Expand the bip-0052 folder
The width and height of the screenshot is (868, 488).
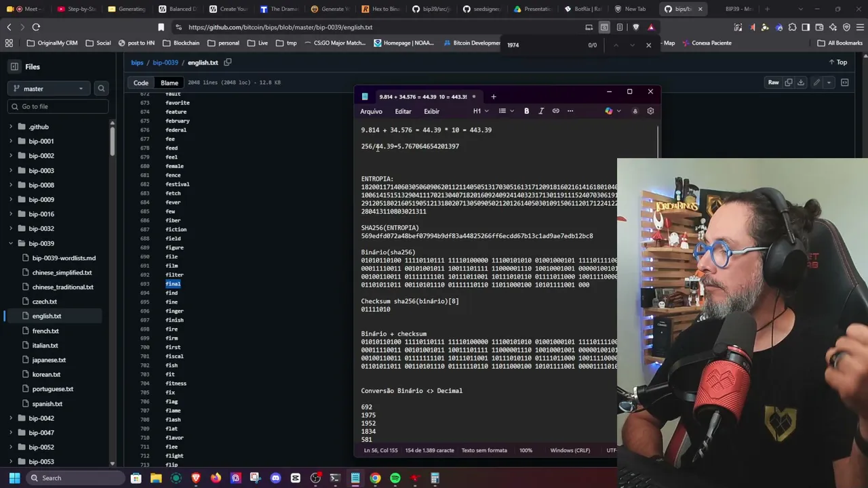(11, 447)
